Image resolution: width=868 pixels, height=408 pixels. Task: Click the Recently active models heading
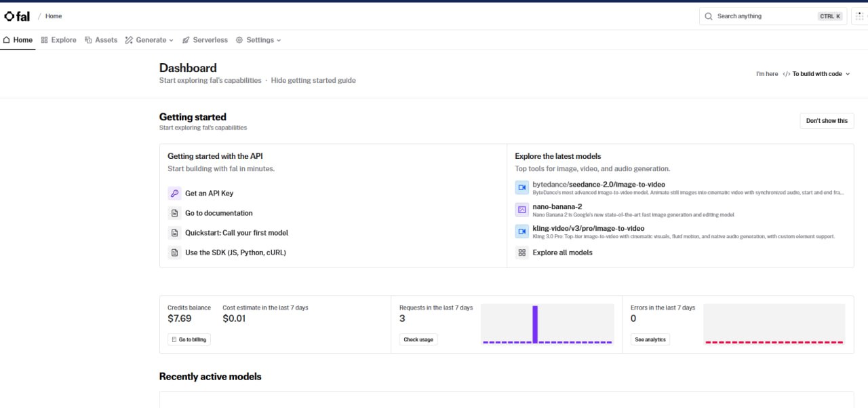click(210, 377)
